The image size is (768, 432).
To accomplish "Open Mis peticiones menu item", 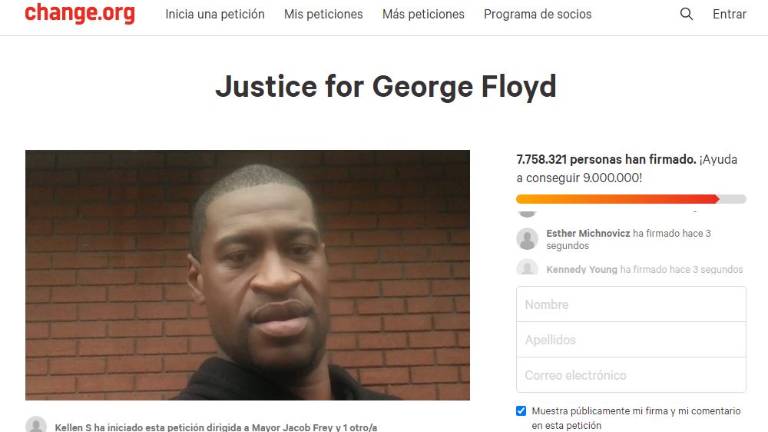I will point(323,14).
